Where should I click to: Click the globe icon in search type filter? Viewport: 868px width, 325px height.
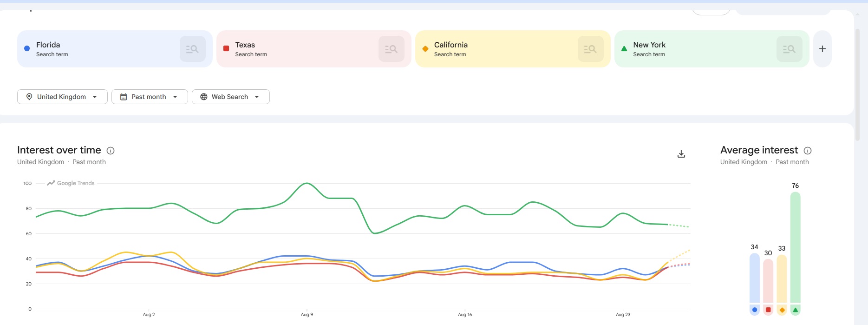203,97
